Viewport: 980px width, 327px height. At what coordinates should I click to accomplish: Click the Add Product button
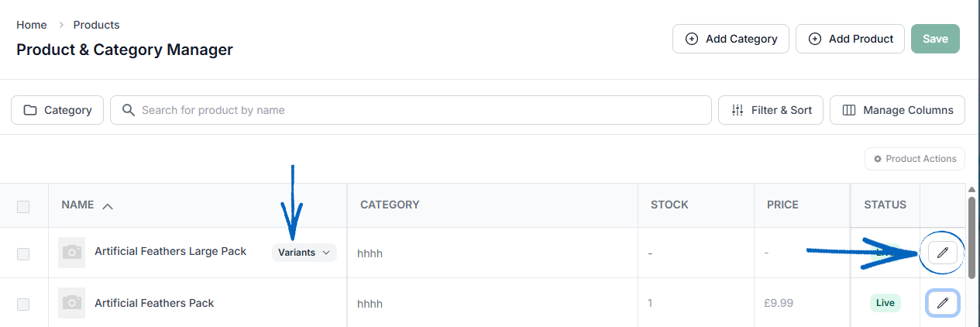pyautogui.click(x=850, y=39)
